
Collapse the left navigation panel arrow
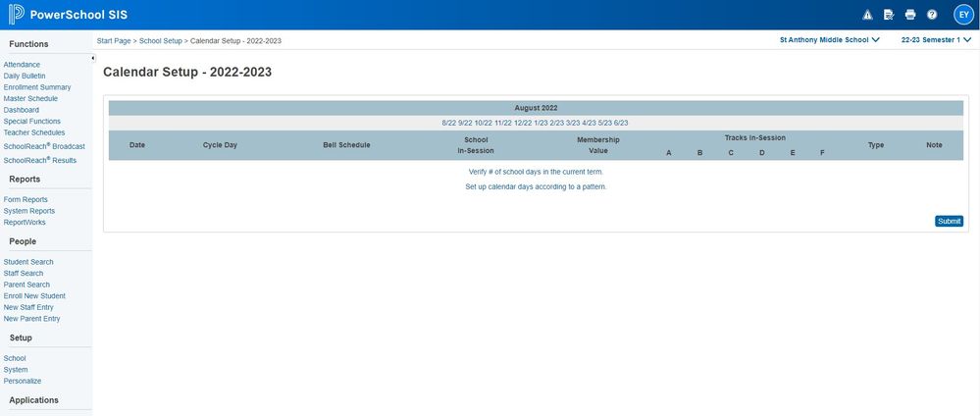(x=92, y=59)
